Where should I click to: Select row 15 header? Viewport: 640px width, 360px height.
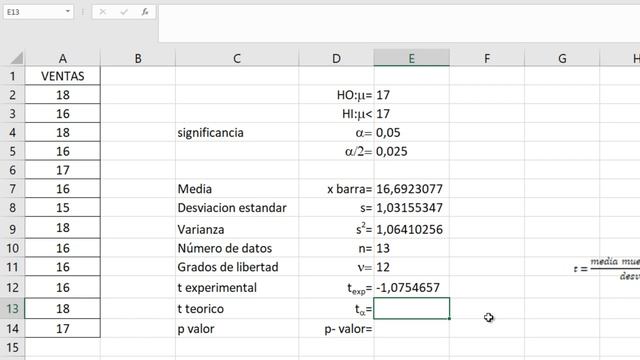pos(12,347)
